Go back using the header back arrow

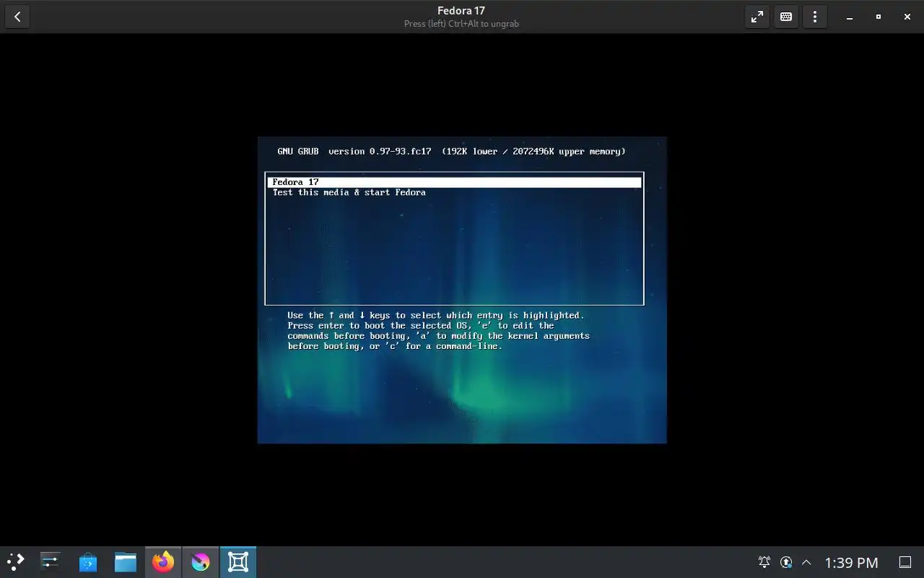coord(17,17)
